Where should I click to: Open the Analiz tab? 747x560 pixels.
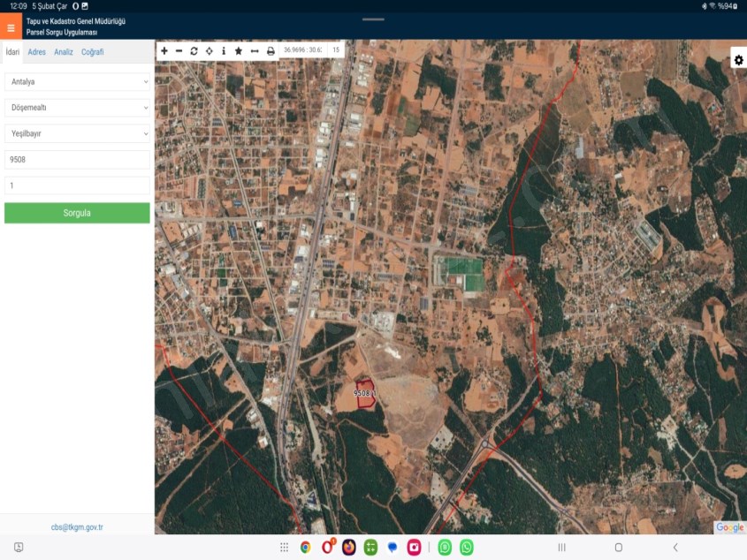(x=64, y=52)
